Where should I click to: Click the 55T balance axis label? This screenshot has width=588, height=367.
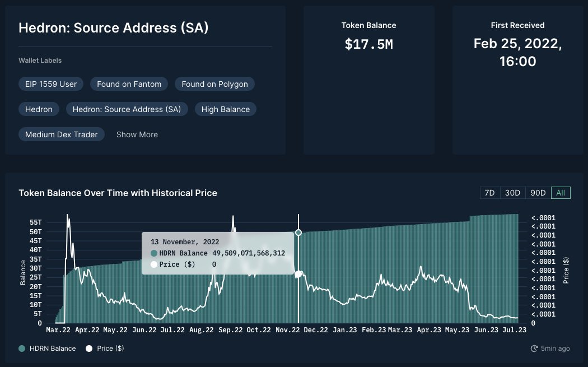(x=36, y=222)
